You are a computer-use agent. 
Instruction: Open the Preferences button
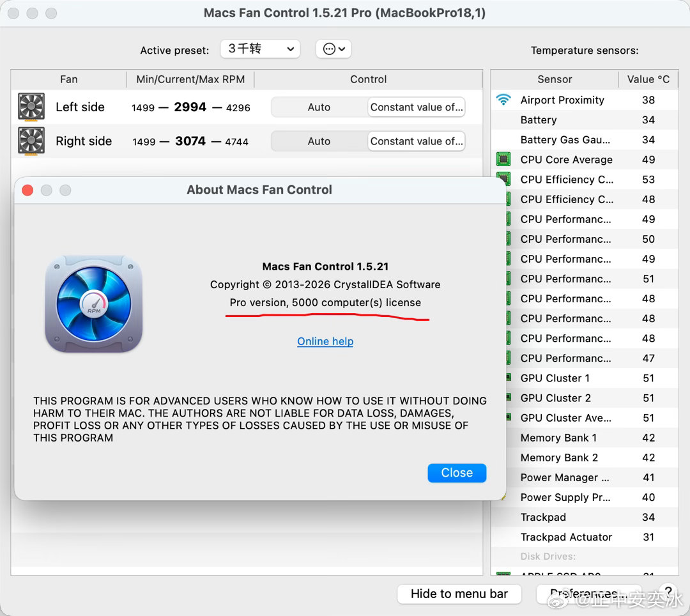click(588, 594)
